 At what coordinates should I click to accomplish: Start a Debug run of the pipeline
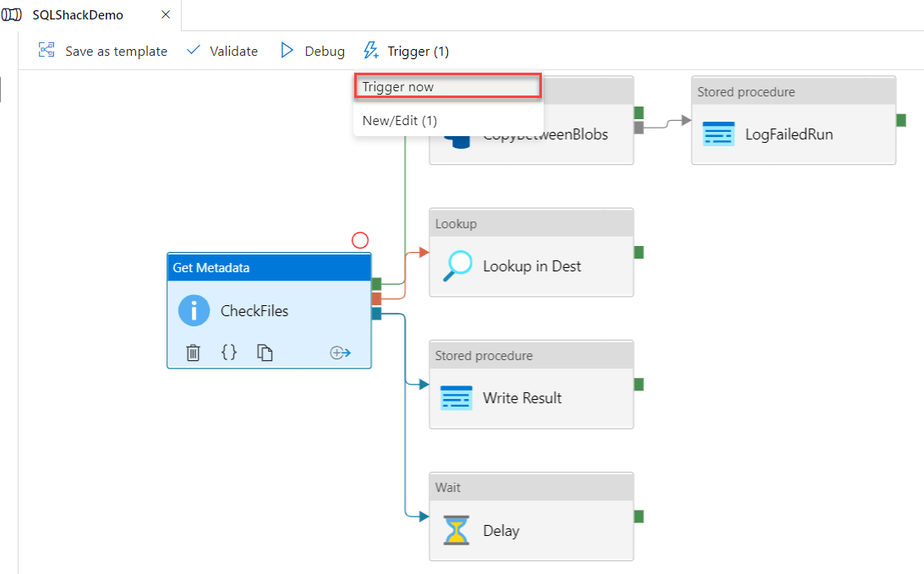(x=312, y=51)
